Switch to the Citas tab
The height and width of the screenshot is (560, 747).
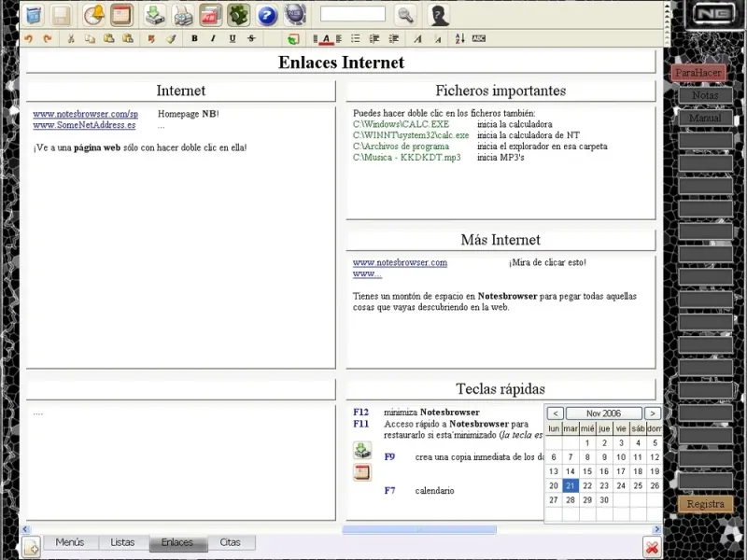(x=230, y=542)
